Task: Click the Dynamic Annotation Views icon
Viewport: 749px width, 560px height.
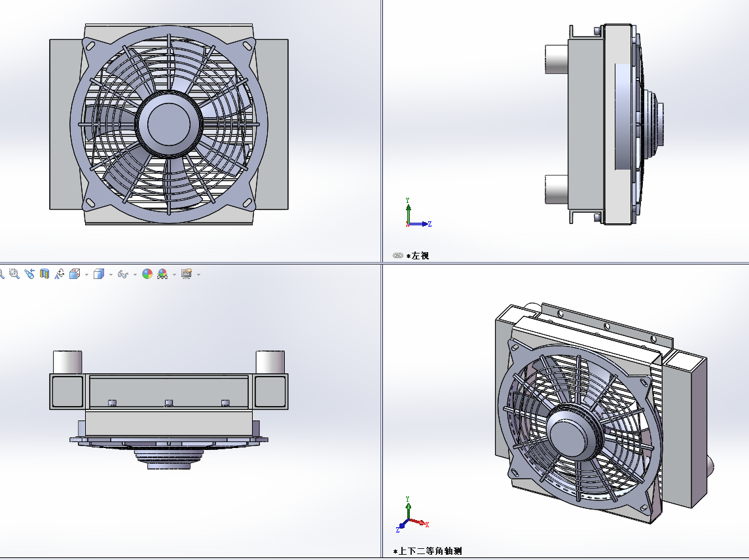Action: [59, 274]
